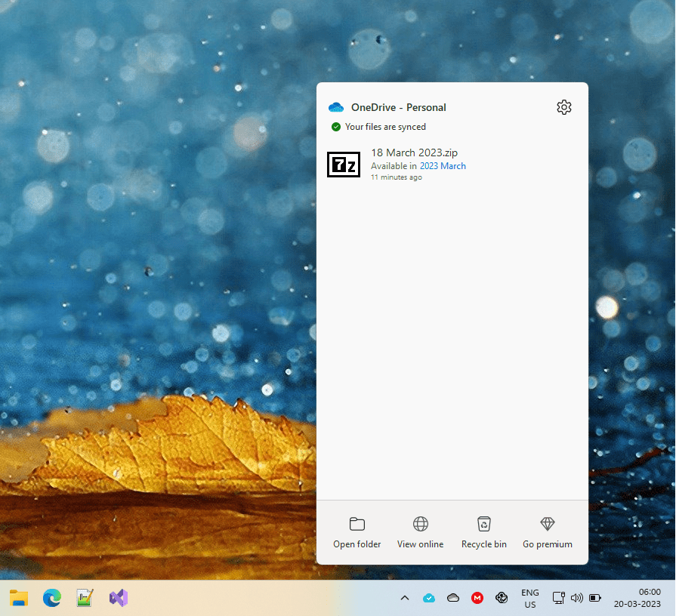Open the chart notepad app in taskbar
This screenshot has width=676, height=616.
85,598
